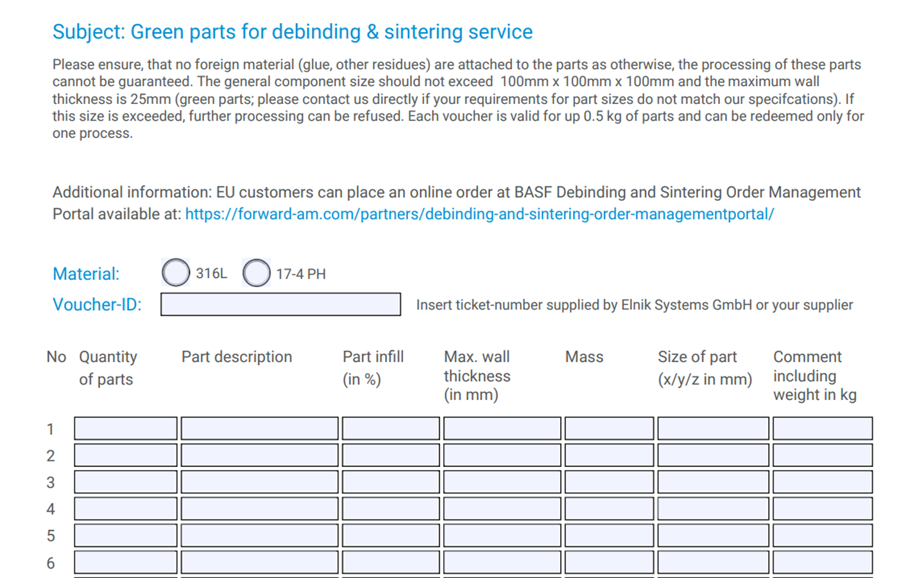Choose the 17-4 PH material option
Image resolution: width=924 pixels, height=578 pixels.
(x=257, y=272)
